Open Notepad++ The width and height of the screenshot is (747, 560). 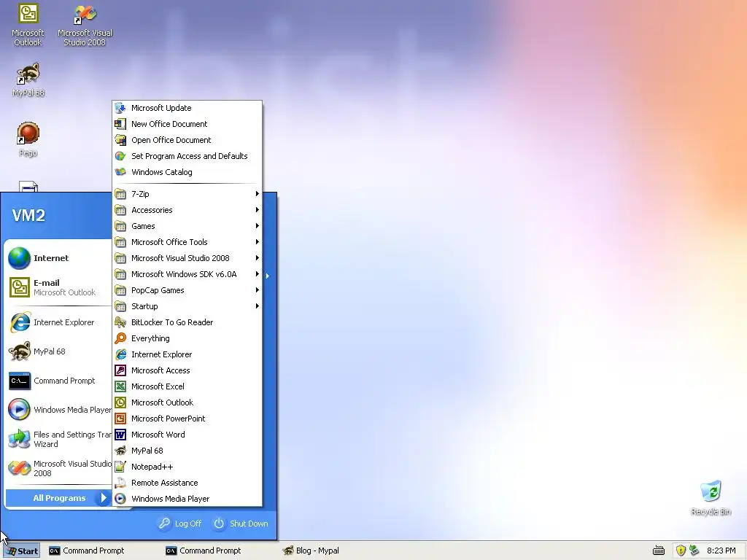[x=187, y=467]
